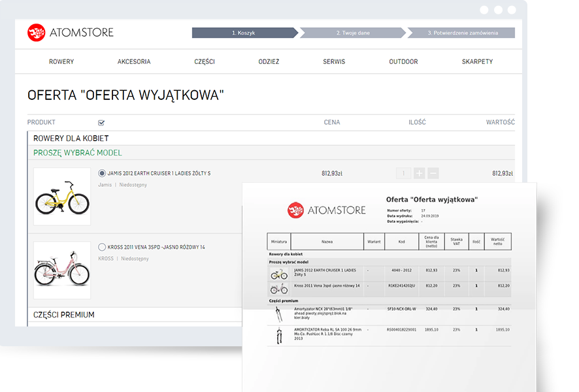
Task: Click the quantity input field for Jamis
Action: (403, 174)
